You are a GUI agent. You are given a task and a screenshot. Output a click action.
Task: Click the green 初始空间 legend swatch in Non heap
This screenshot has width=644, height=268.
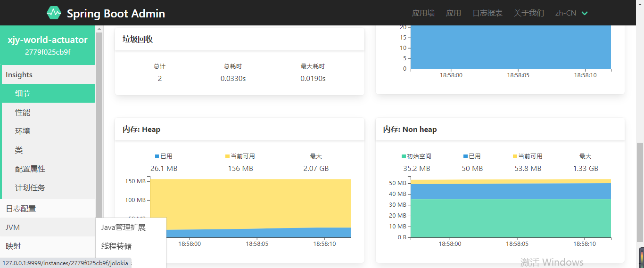[x=404, y=156]
